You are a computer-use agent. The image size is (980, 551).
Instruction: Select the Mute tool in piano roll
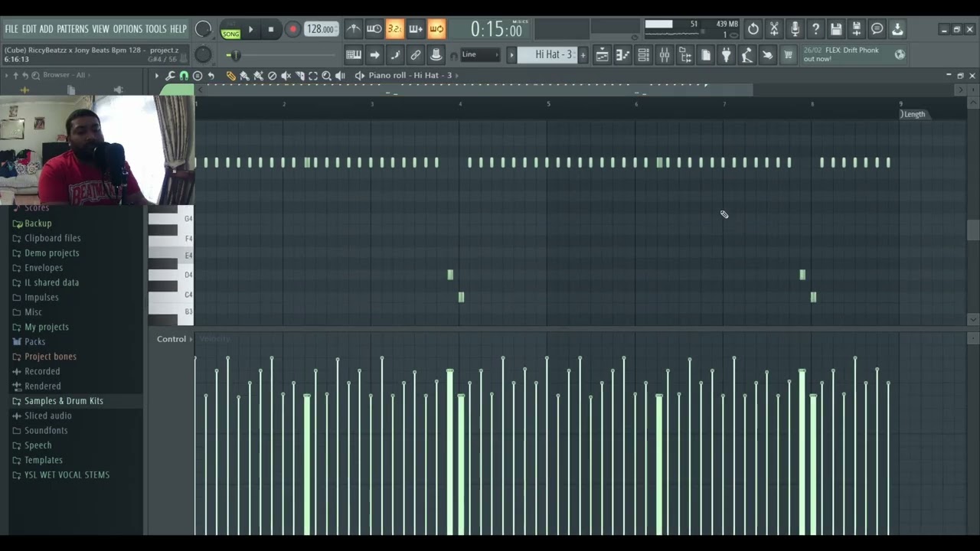point(286,76)
